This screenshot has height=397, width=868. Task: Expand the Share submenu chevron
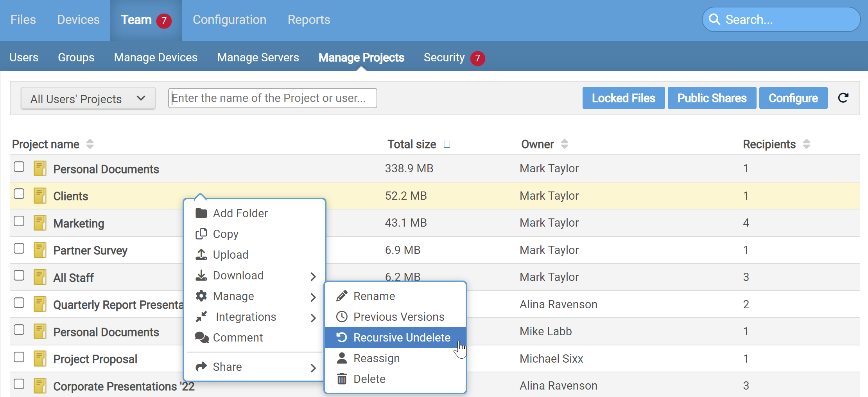(313, 368)
